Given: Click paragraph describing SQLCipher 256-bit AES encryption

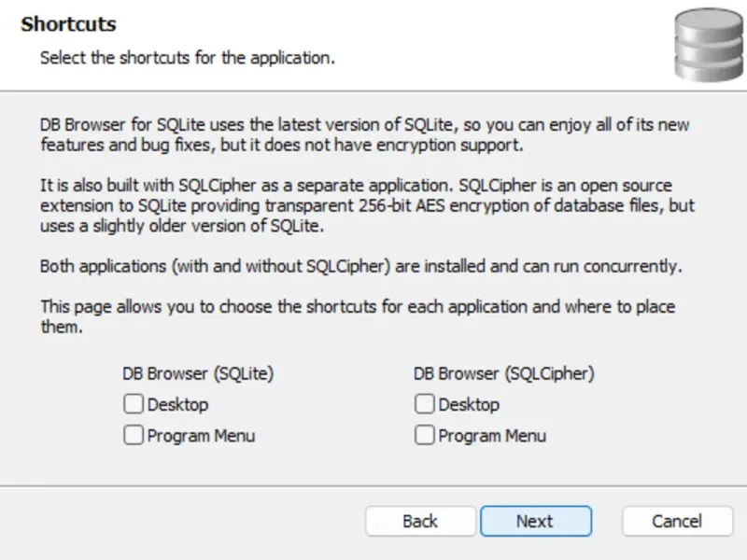Looking at the screenshot, I should [364, 205].
